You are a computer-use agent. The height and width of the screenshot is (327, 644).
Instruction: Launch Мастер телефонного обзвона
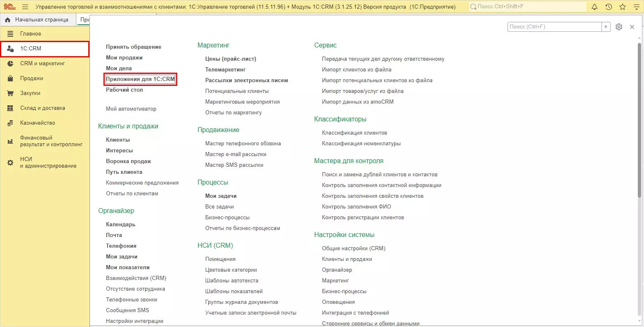243,144
